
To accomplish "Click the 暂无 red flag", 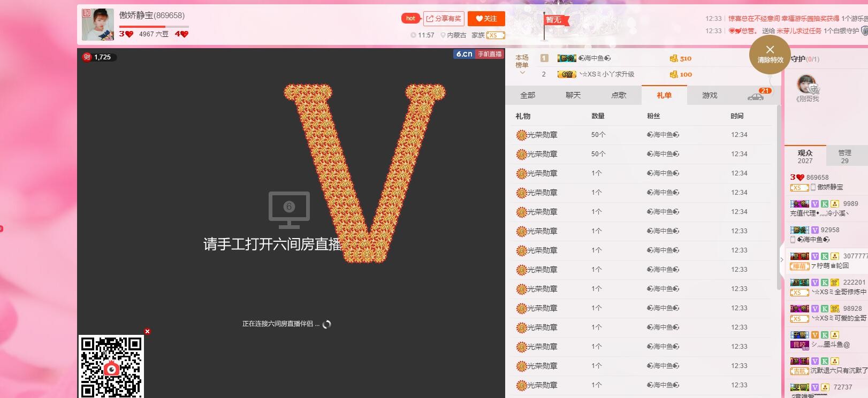I will 557,20.
